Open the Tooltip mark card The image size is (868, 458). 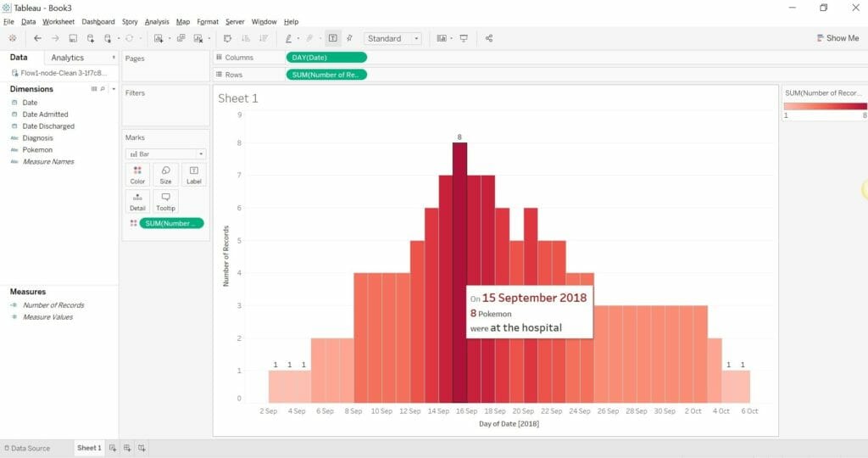click(x=165, y=202)
